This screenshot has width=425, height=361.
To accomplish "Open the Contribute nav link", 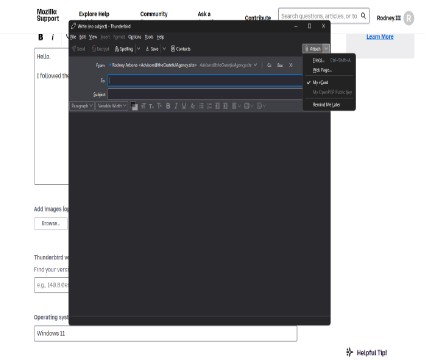I will coord(258,18).
